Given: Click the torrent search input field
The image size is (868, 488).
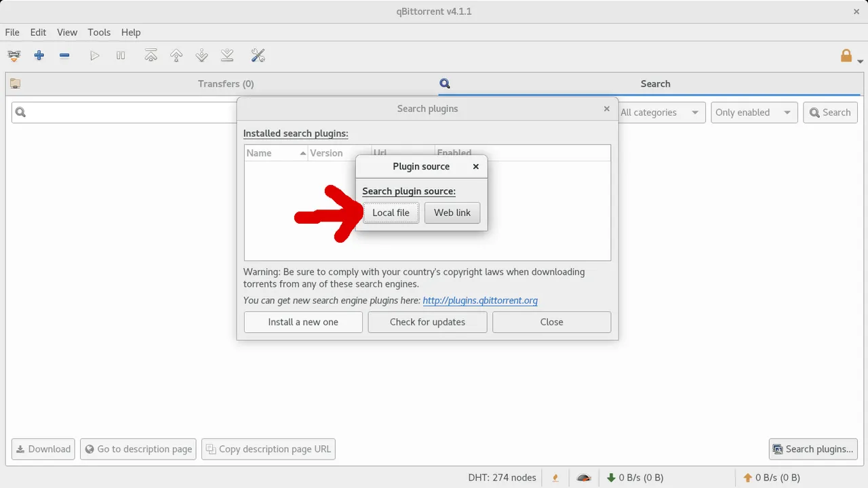Looking at the screenshot, I should (x=122, y=112).
